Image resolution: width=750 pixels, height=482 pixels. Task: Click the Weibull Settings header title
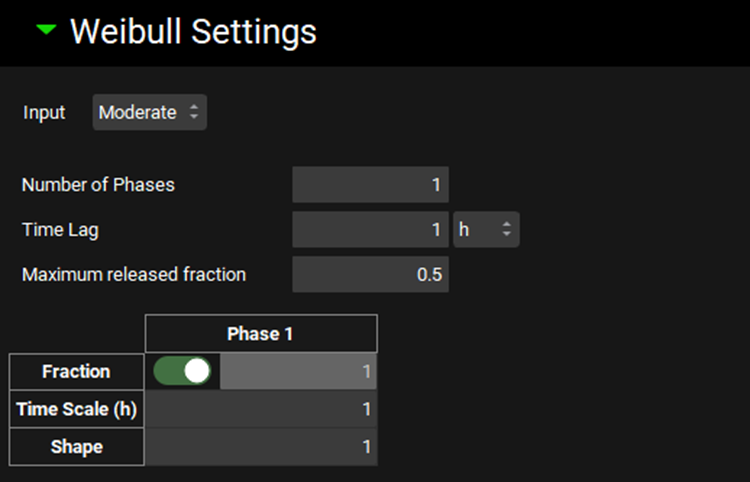193,32
